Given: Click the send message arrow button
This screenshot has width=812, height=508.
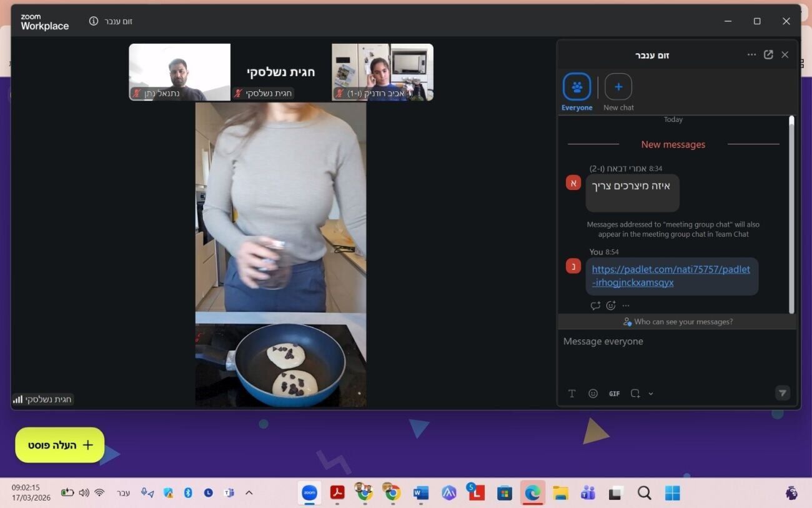Looking at the screenshot, I should pyautogui.click(x=782, y=393).
